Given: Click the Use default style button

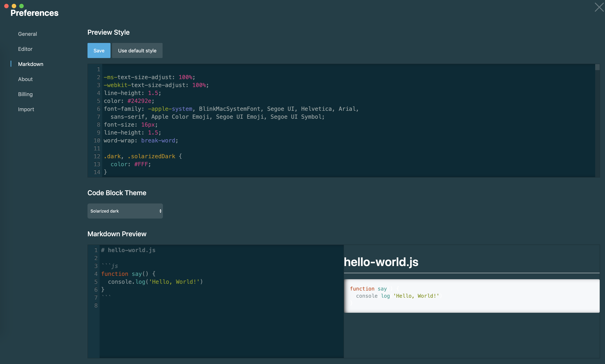Looking at the screenshot, I should (137, 50).
